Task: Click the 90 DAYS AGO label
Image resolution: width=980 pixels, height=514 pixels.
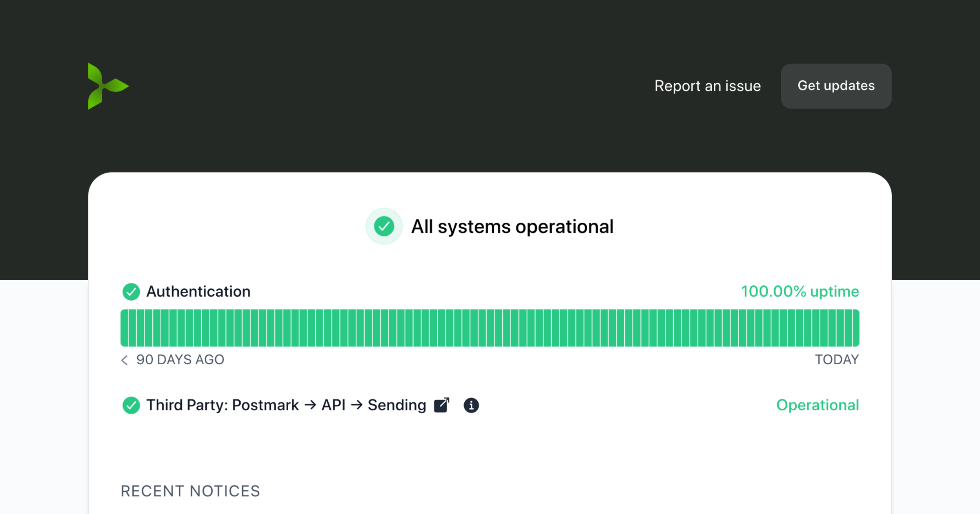Action: (x=180, y=360)
